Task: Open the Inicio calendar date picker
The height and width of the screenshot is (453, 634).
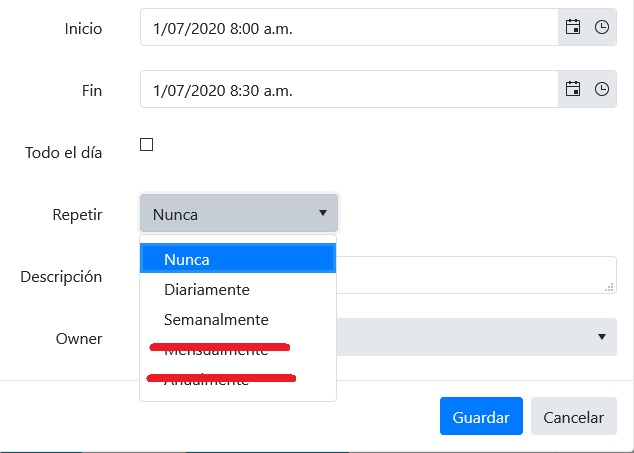Action: [573, 28]
